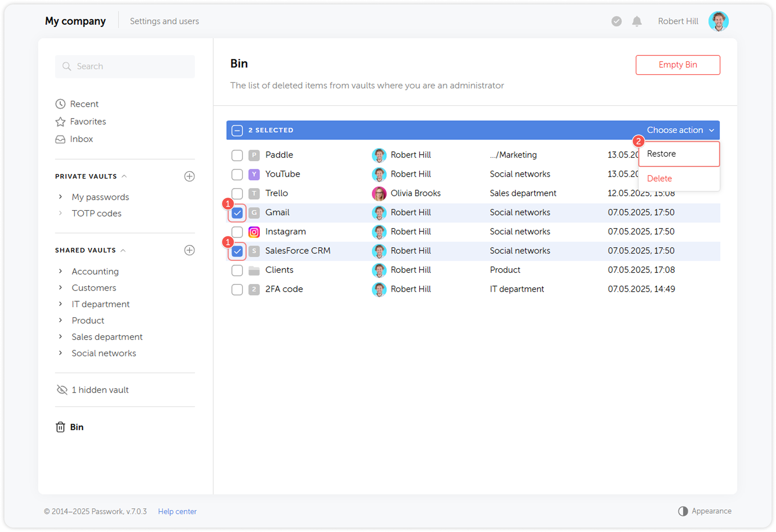
Task: Open the Help center link
Action: click(177, 511)
